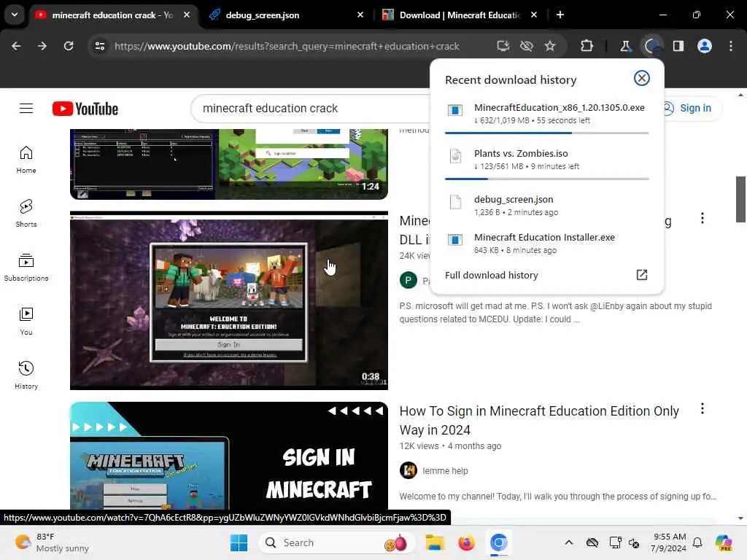Toggle the browser side panel
This screenshot has height=560, width=747.
(x=678, y=46)
